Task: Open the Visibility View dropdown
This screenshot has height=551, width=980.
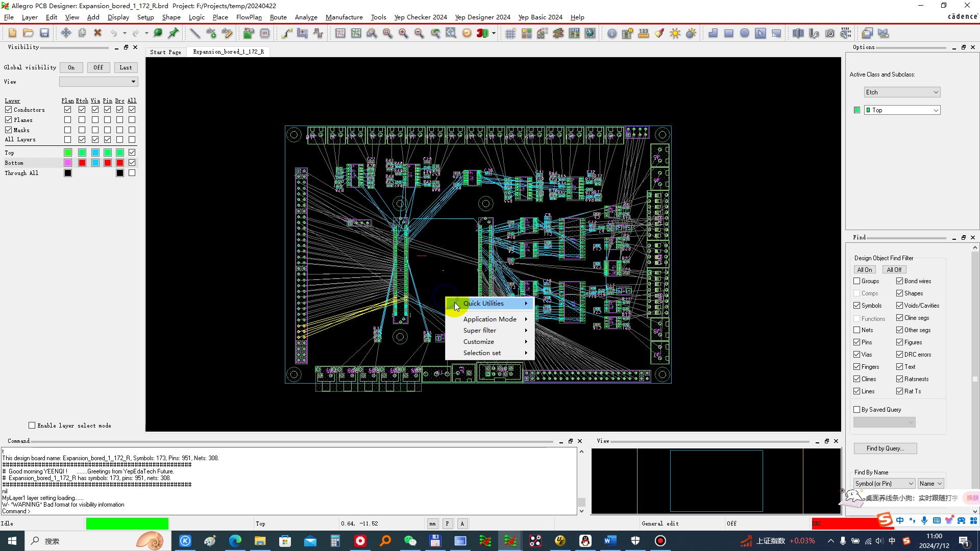Action: coord(99,82)
